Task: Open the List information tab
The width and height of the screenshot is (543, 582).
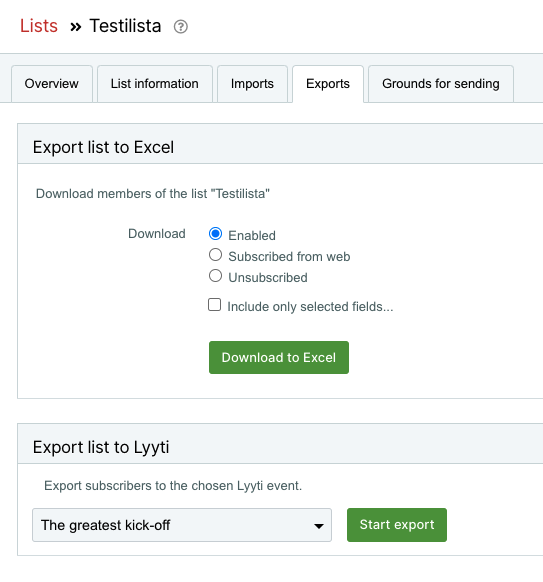Action: click(154, 84)
